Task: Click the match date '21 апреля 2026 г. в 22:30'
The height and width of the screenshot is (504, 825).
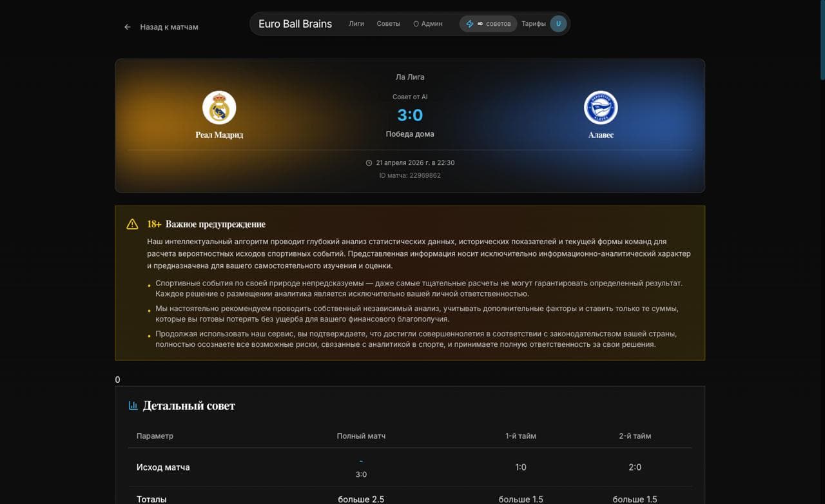Action: [415, 163]
